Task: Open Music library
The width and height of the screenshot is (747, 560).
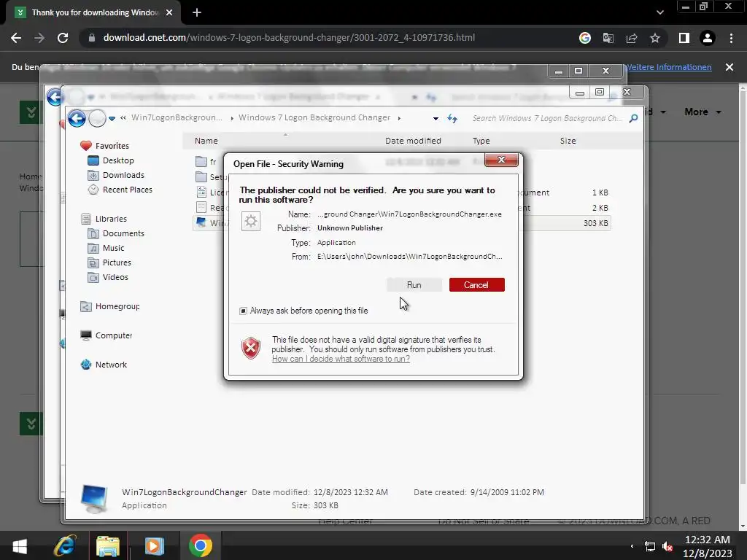Action: click(x=113, y=248)
